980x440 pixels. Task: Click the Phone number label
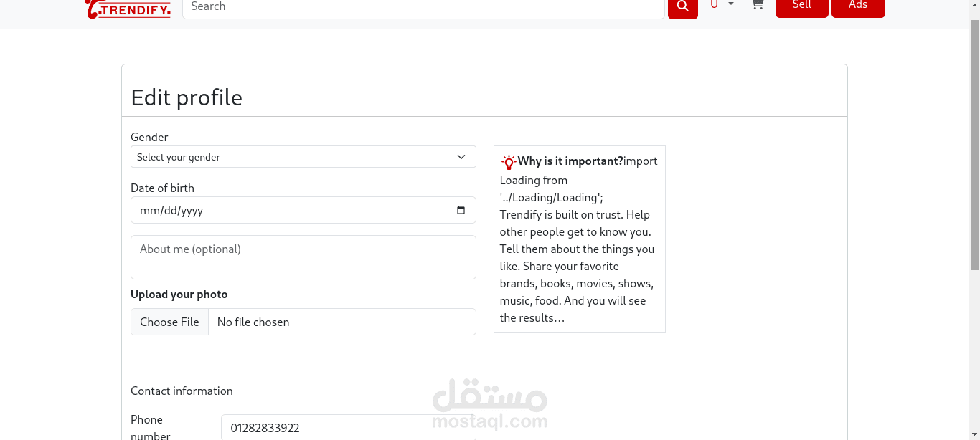(151, 427)
